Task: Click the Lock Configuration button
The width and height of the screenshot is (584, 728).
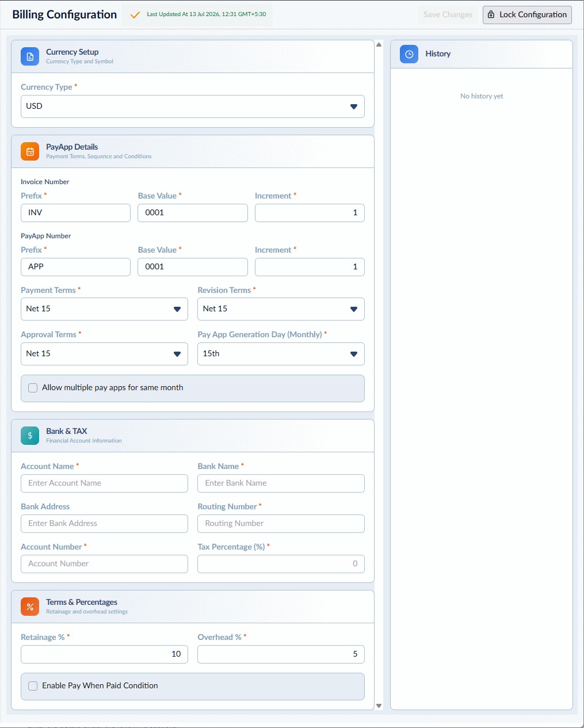Action: coord(527,14)
